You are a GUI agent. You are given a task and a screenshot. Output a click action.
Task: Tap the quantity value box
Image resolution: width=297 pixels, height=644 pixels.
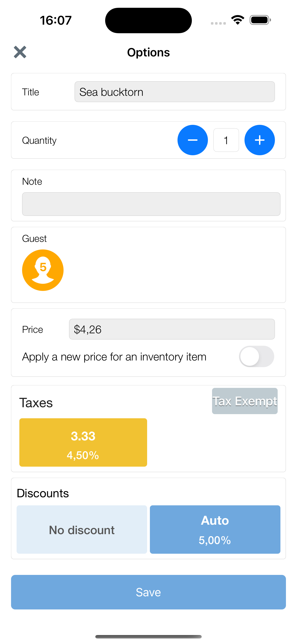[x=226, y=140]
